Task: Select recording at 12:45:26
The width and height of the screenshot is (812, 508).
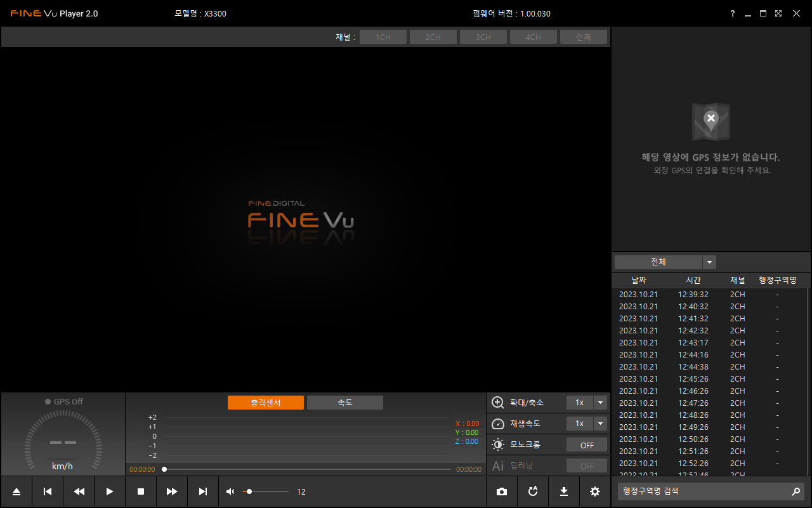Action: pyautogui.click(x=709, y=379)
